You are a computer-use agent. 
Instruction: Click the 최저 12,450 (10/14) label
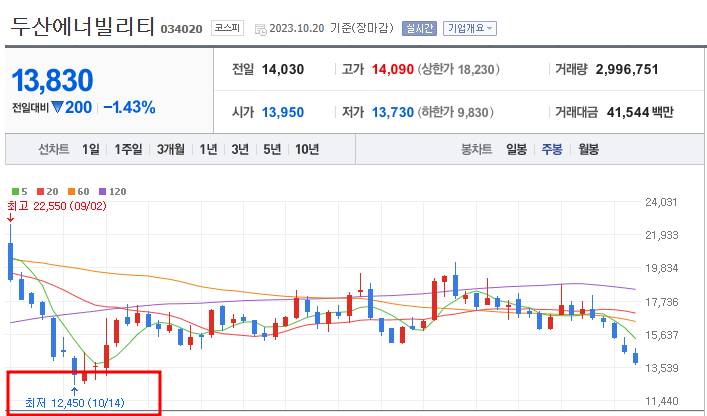(x=75, y=402)
